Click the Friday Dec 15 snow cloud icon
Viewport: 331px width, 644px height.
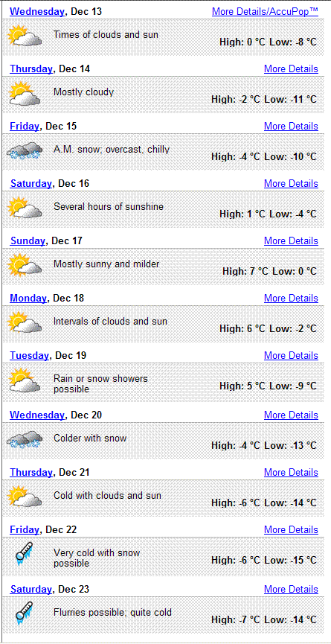pyautogui.click(x=25, y=150)
